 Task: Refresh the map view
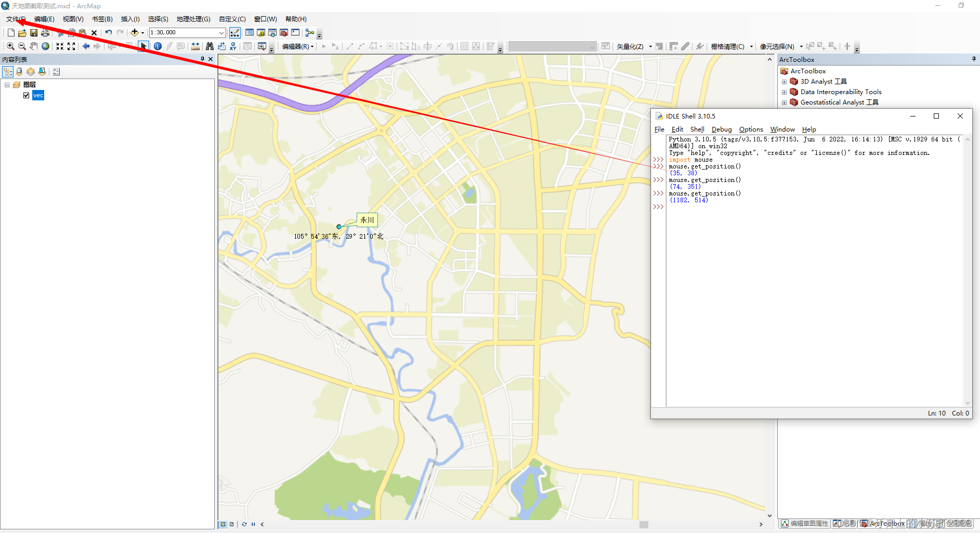click(x=244, y=524)
